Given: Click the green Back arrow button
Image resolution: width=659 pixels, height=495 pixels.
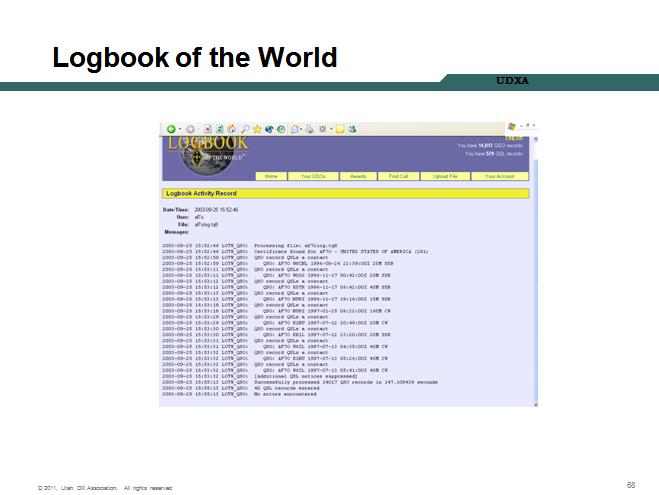Looking at the screenshot, I should (171, 129).
